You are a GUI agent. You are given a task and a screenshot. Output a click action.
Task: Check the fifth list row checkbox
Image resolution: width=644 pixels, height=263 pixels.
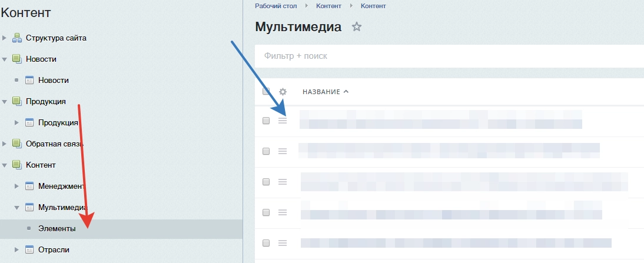[266, 243]
